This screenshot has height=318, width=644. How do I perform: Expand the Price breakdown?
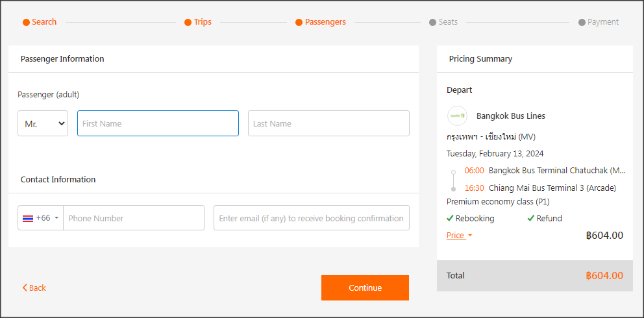[x=459, y=236]
